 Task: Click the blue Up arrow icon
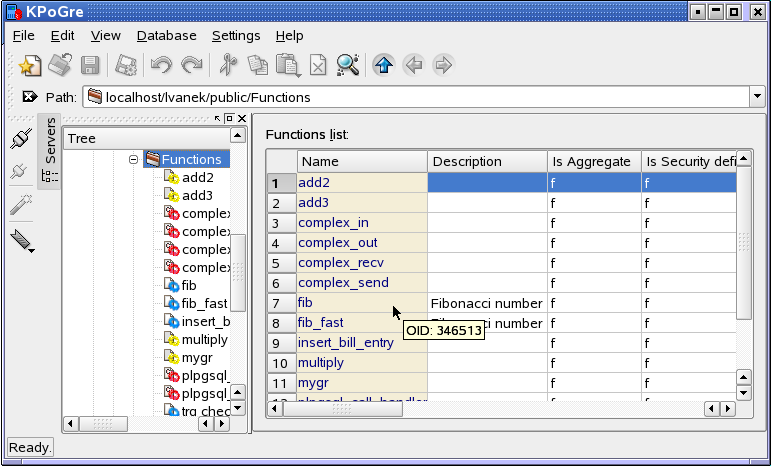click(383, 66)
